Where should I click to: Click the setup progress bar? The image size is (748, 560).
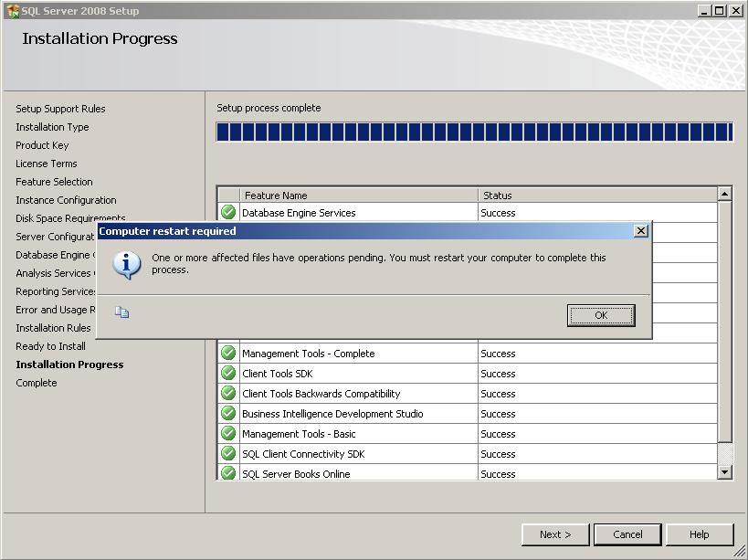coord(475,132)
